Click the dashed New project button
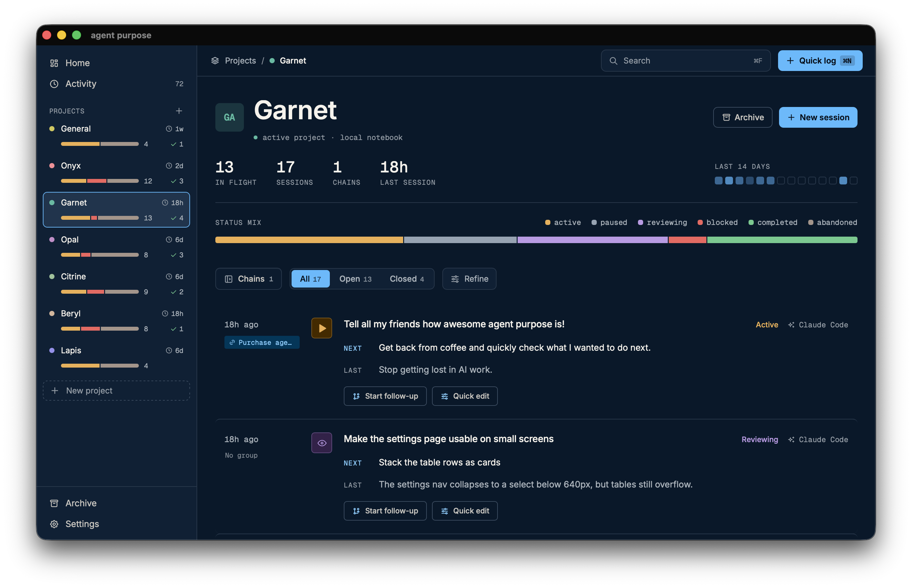The height and width of the screenshot is (588, 912). (116, 391)
